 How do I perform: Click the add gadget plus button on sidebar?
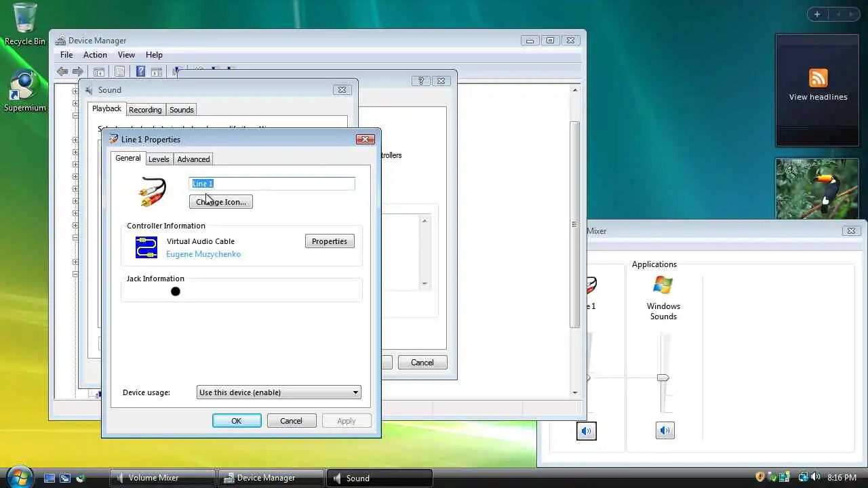817,14
